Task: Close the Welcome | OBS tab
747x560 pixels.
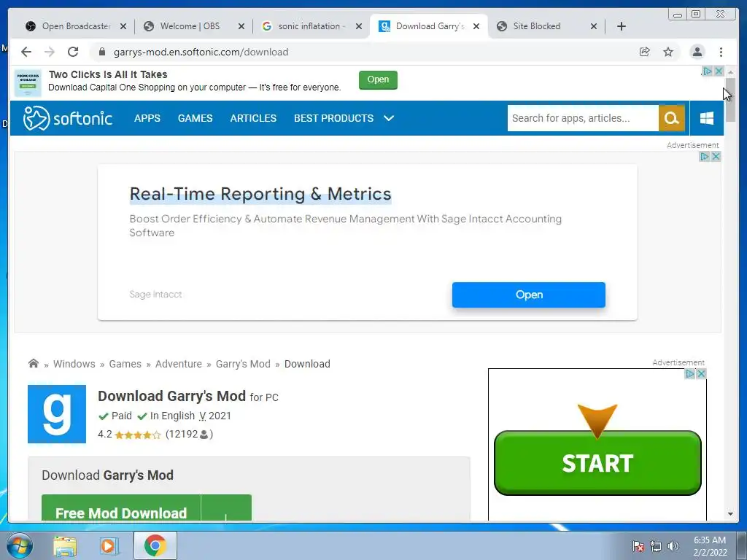Action: click(241, 27)
